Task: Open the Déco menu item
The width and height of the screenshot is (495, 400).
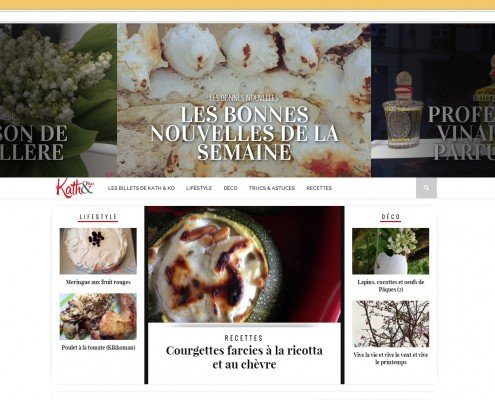Action: (230, 188)
